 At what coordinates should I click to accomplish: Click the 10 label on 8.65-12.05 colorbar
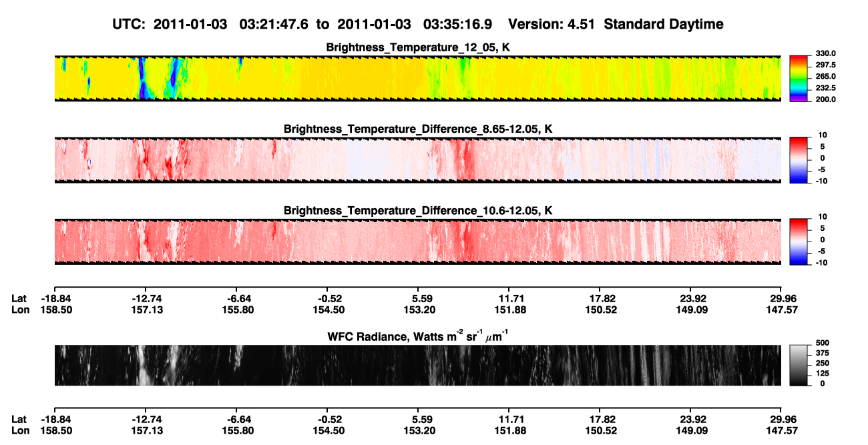[x=824, y=135]
